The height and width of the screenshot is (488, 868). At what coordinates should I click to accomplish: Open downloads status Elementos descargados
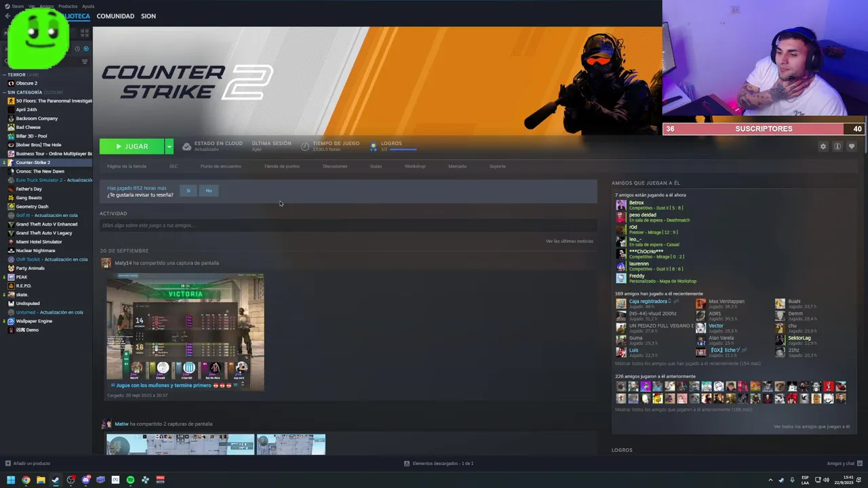439,464
